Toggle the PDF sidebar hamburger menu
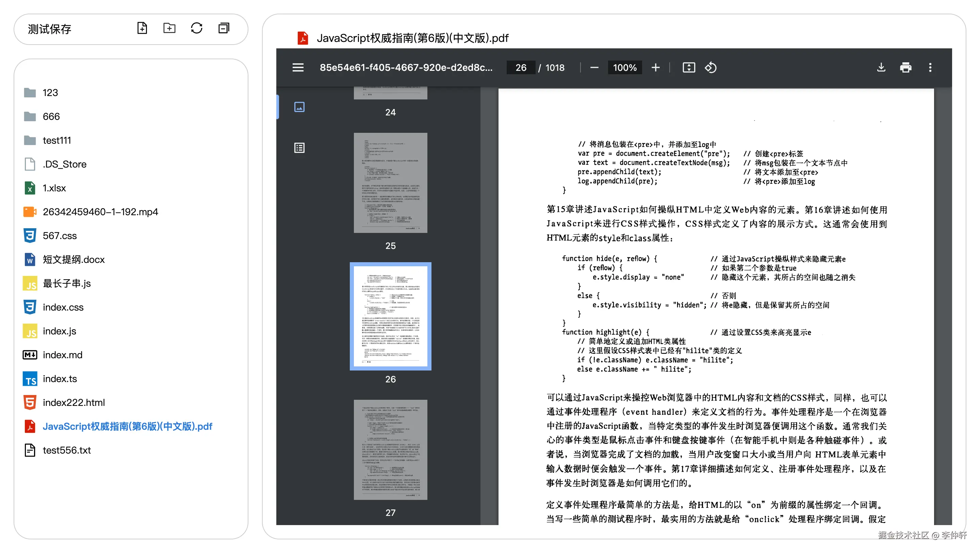Image resolution: width=980 pixels, height=553 pixels. (x=298, y=68)
